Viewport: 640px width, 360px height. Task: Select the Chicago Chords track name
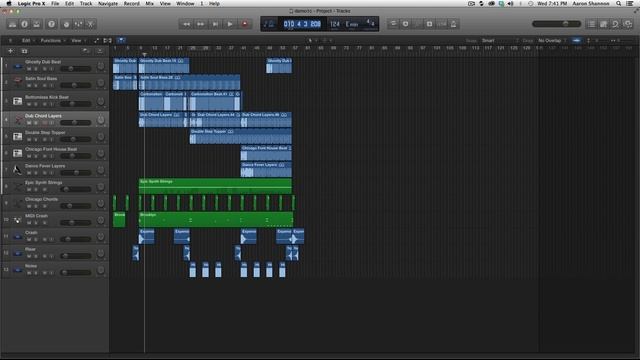point(41,199)
